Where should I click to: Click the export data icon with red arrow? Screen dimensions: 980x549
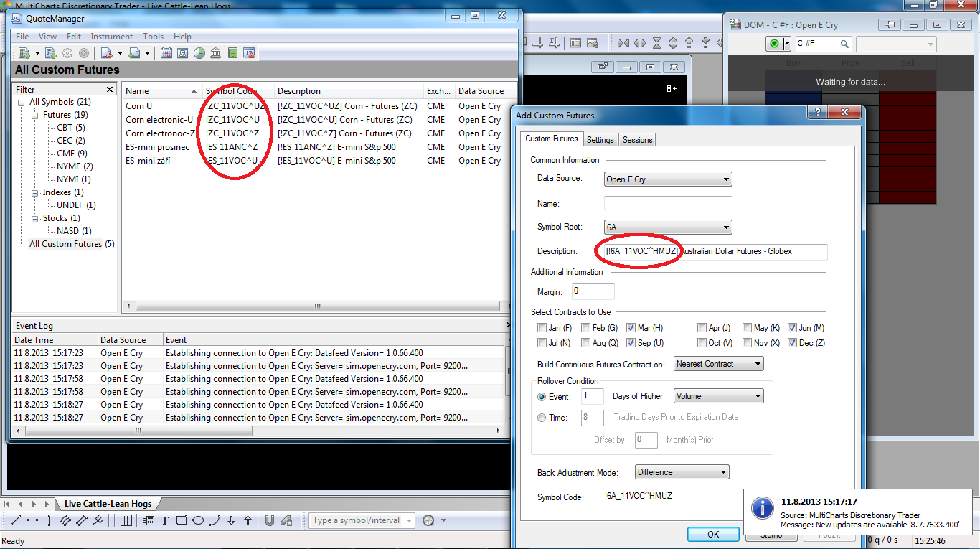(x=106, y=53)
